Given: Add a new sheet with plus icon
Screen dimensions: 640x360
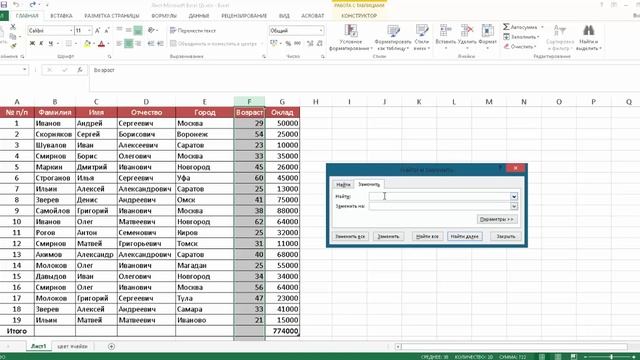Looking at the screenshot, I should click(111, 347).
